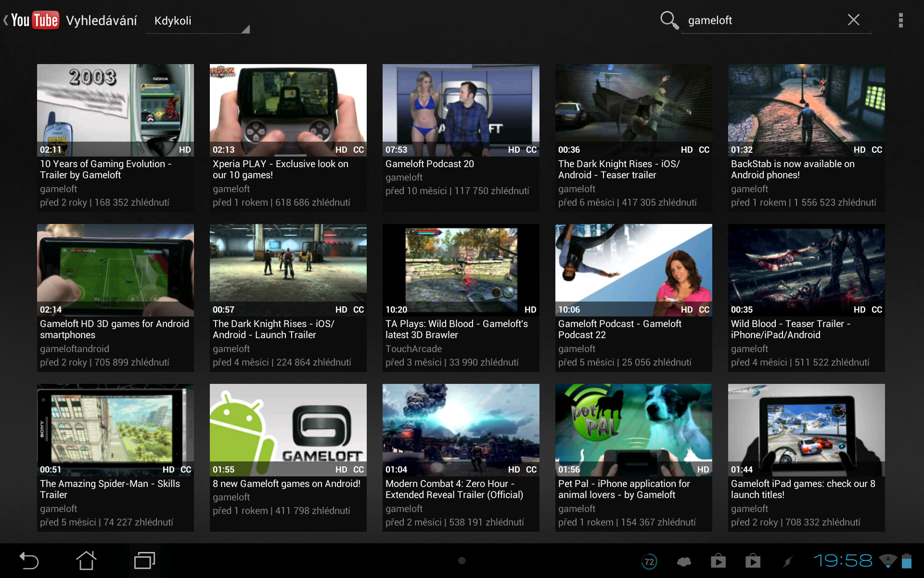Tap the 72 battery circle notification
This screenshot has width=924, height=578.
[649, 562]
